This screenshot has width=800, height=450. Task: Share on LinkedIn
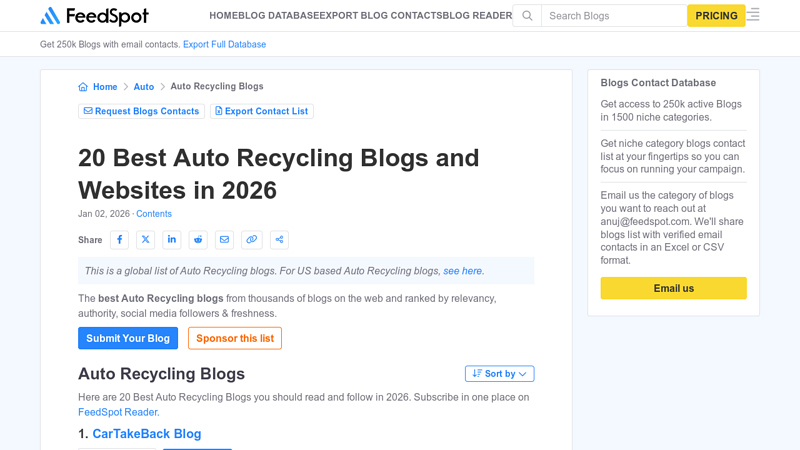point(172,240)
